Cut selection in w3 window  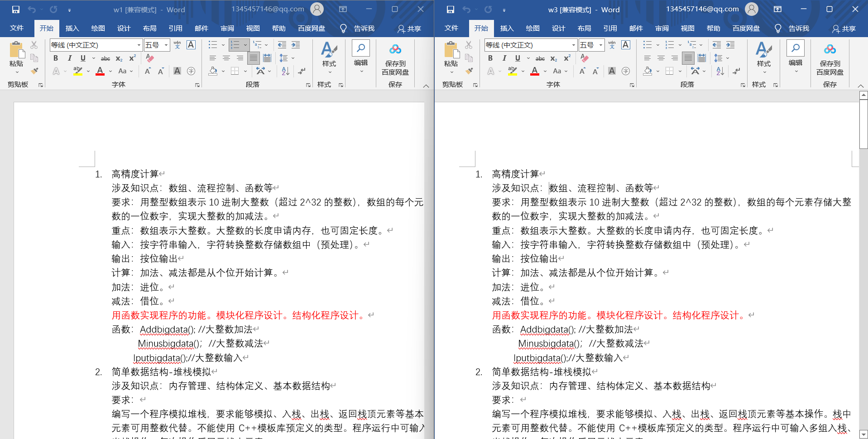tap(469, 45)
